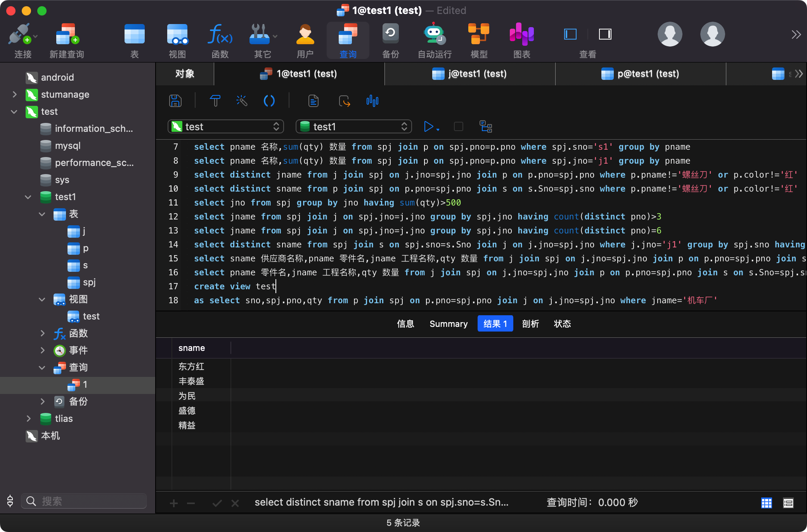
Task: Open the Summary result tab
Action: pos(449,324)
